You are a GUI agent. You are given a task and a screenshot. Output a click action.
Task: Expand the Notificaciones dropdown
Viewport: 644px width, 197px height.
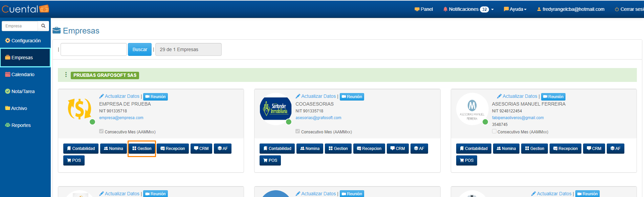(468, 9)
